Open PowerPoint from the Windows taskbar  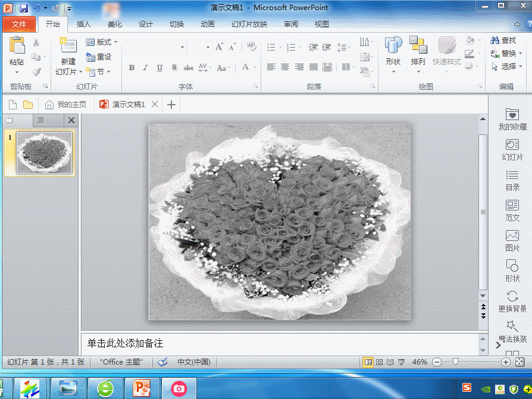(x=142, y=388)
